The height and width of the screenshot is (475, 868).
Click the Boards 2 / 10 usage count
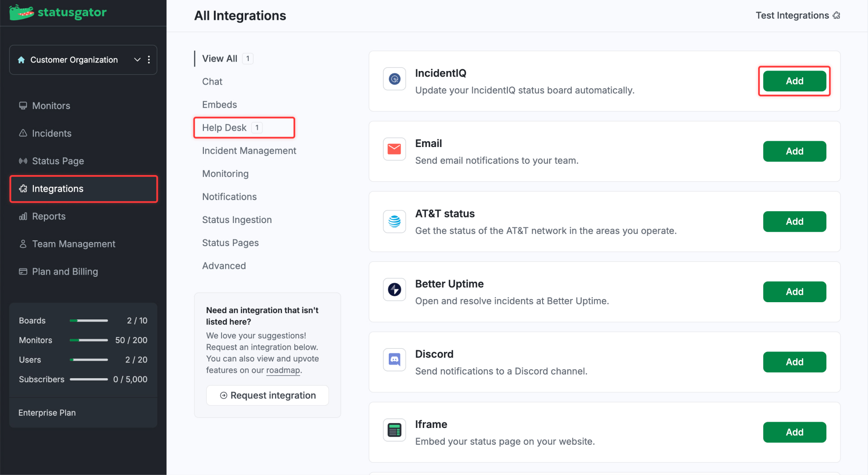click(x=137, y=321)
